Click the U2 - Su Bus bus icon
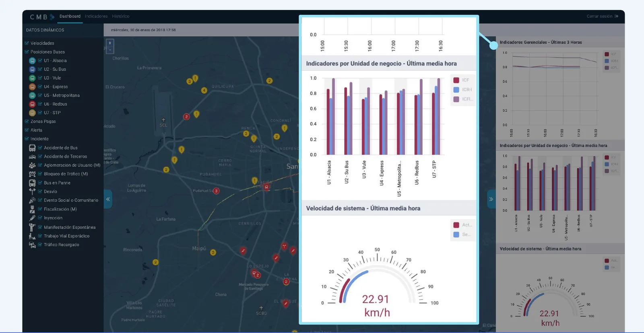Image resolution: width=644 pixels, height=333 pixels. point(32,69)
